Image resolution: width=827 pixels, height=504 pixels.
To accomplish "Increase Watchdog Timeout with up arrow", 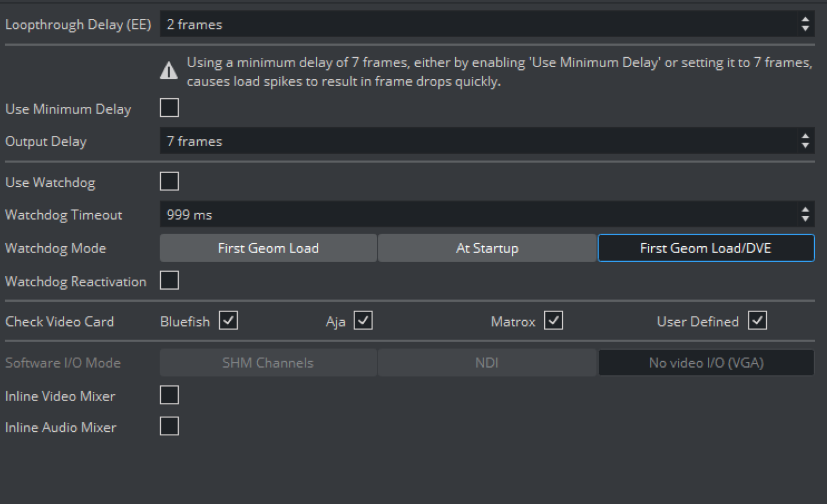I will [805, 210].
